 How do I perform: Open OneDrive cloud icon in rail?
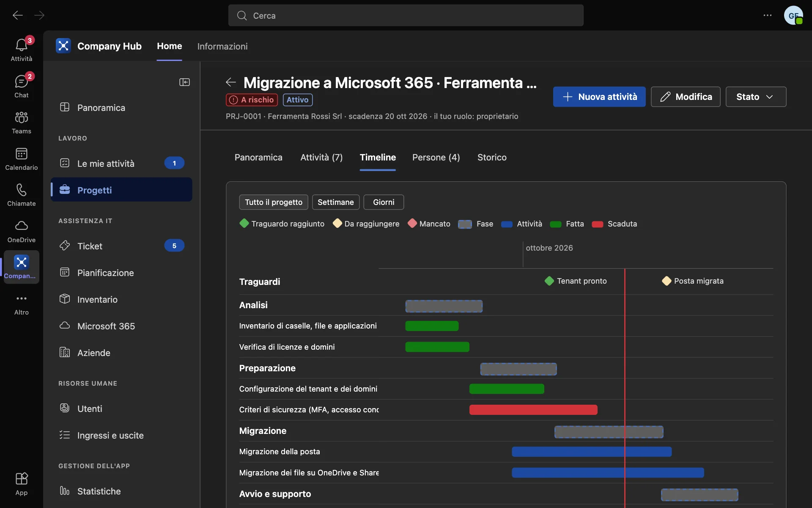pos(21,231)
